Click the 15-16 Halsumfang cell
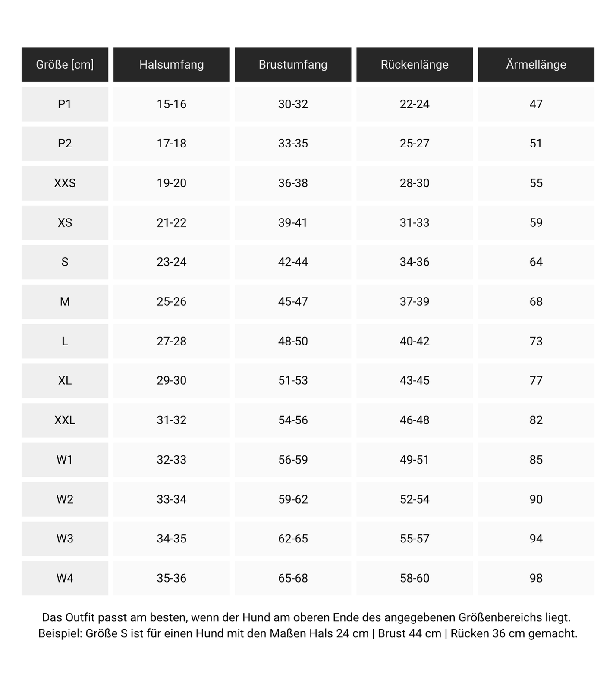This screenshot has width=616, height=683. pos(171,104)
